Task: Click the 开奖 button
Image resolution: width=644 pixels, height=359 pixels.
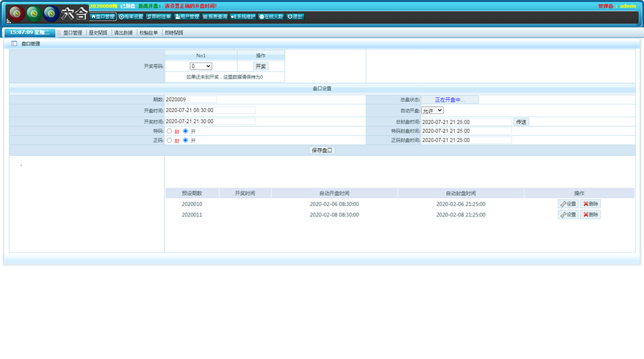Action: (261, 66)
